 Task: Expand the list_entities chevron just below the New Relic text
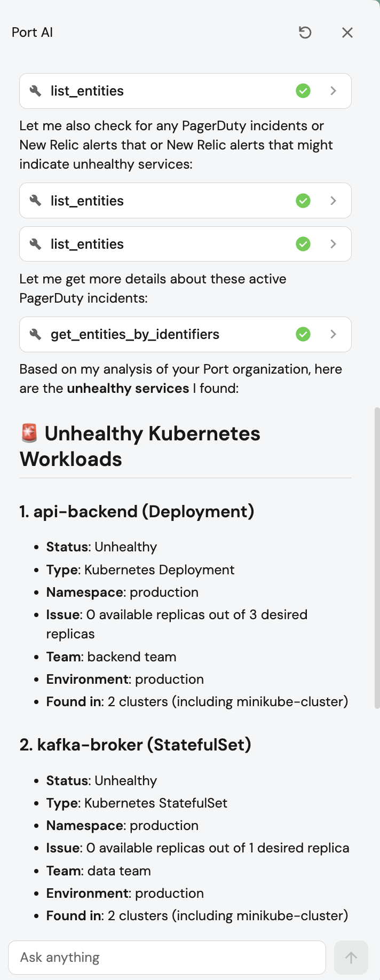pyautogui.click(x=333, y=201)
